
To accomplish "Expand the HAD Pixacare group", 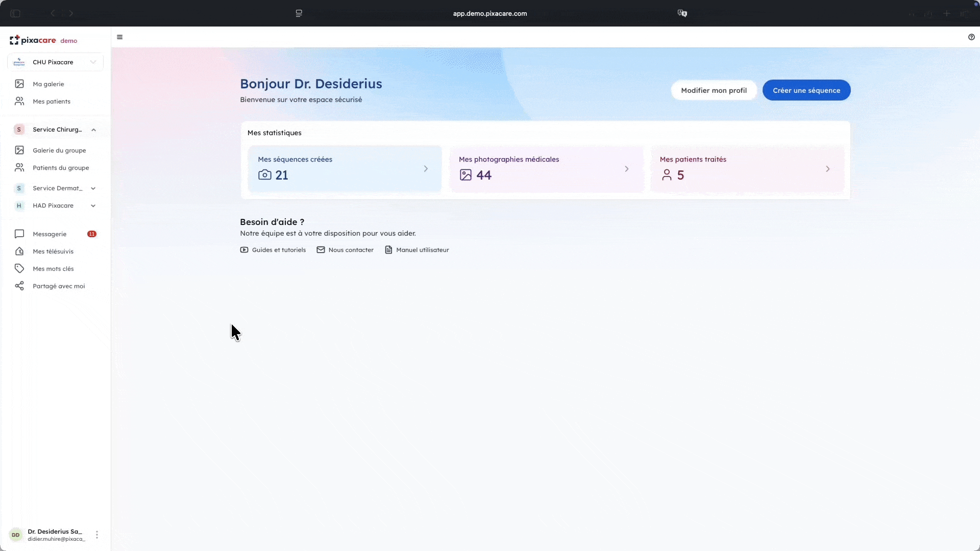I will (93, 206).
